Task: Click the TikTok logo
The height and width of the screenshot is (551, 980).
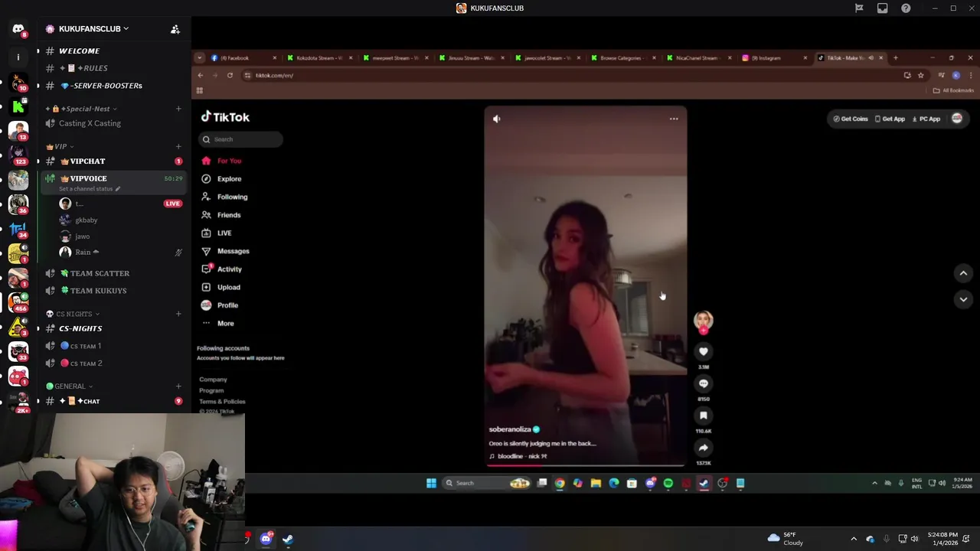Action: pos(225,117)
